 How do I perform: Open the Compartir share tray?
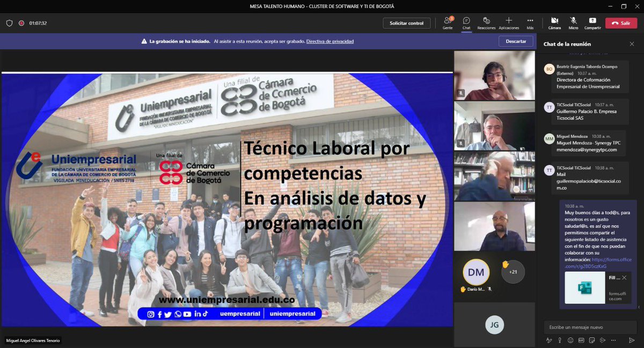[x=592, y=23]
